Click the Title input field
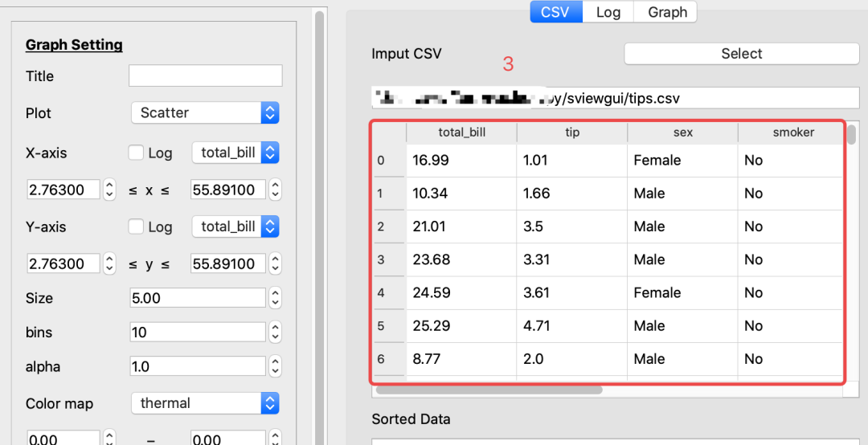The height and width of the screenshot is (445, 868). coord(206,76)
